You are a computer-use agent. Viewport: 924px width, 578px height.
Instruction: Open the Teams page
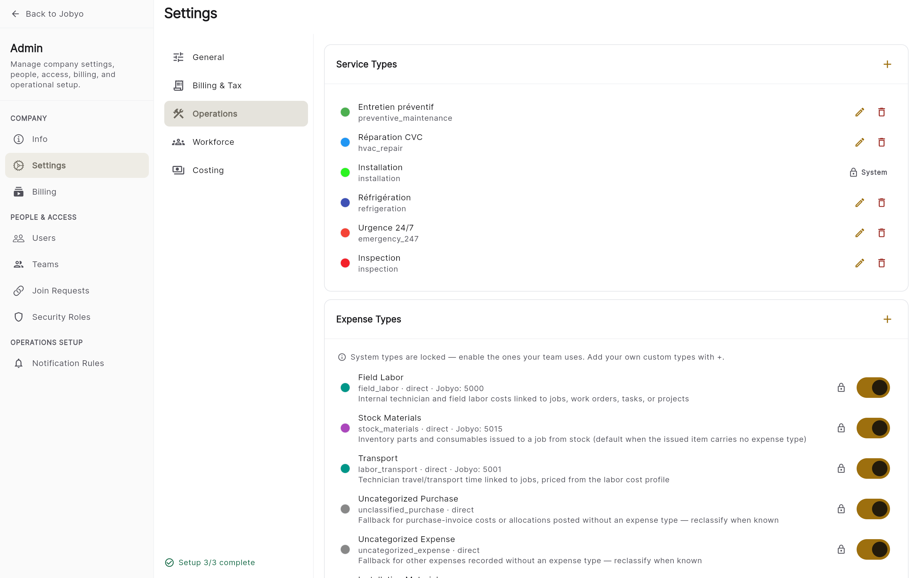(77, 265)
